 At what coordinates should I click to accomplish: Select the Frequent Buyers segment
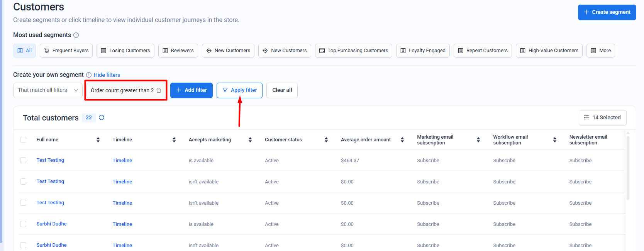66,51
